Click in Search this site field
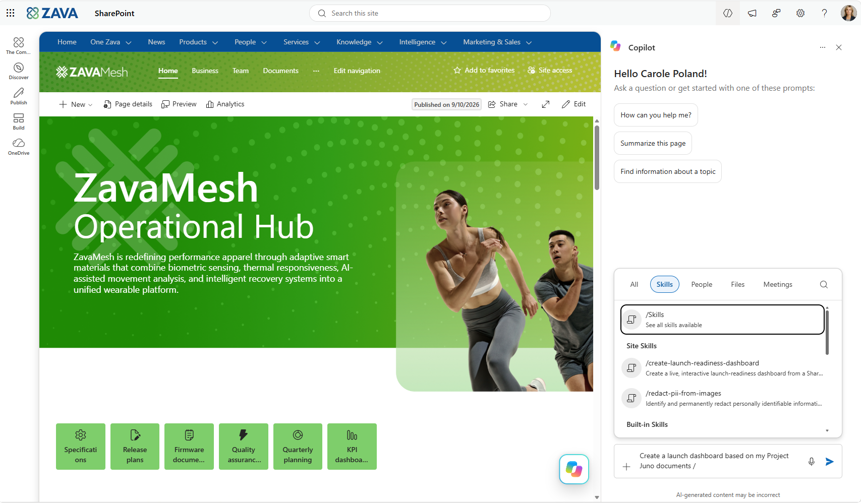861x504 pixels. [x=430, y=13]
